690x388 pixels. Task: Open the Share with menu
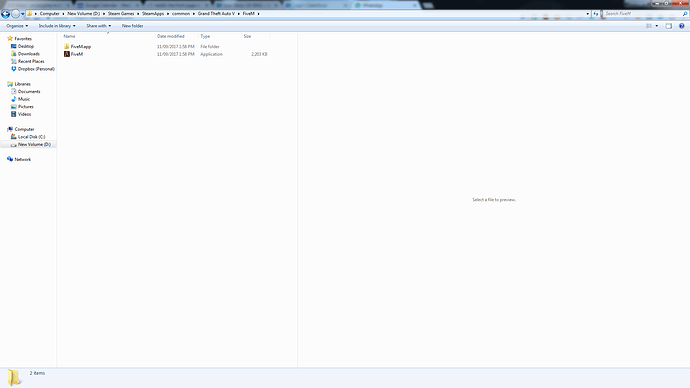pyautogui.click(x=99, y=26)
